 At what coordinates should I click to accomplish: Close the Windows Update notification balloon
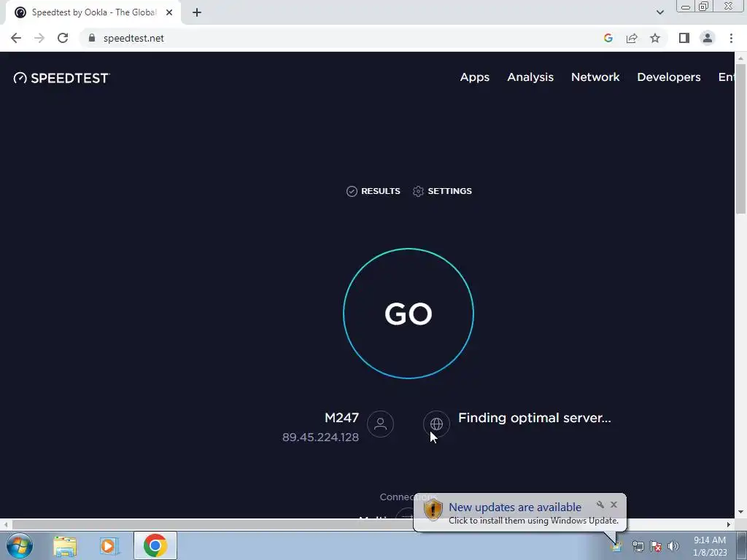tap(614, 505)
